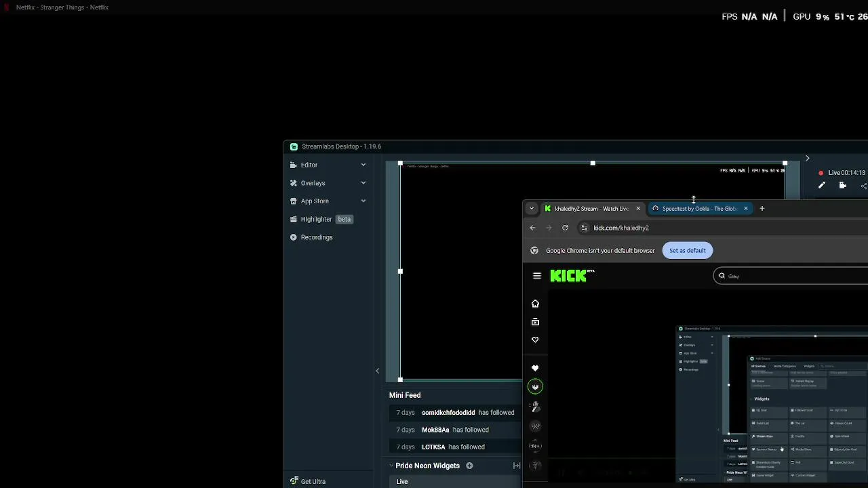Click Streamlabs Desktop title bar icon
This screenshot has height=488, width=868.
click(294, 146)
